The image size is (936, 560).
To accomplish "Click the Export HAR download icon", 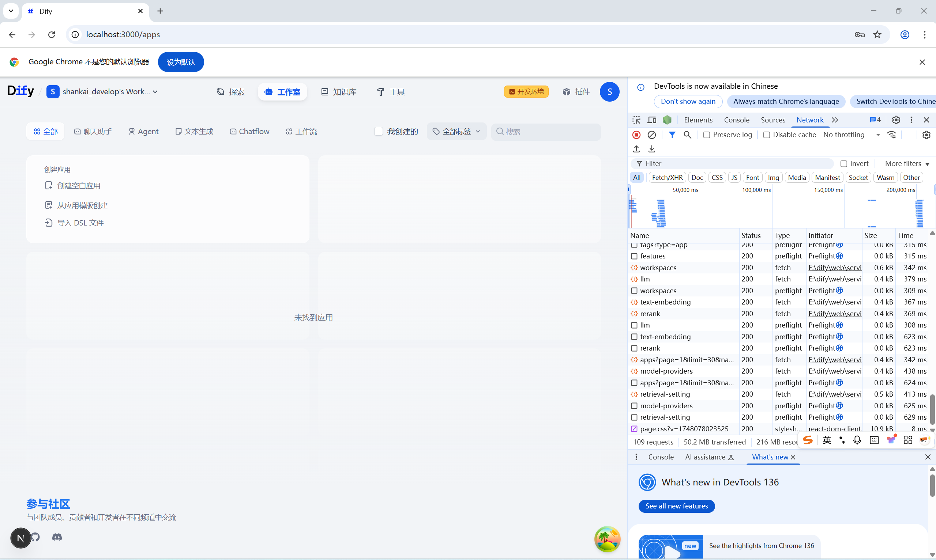I will (652, 149).
